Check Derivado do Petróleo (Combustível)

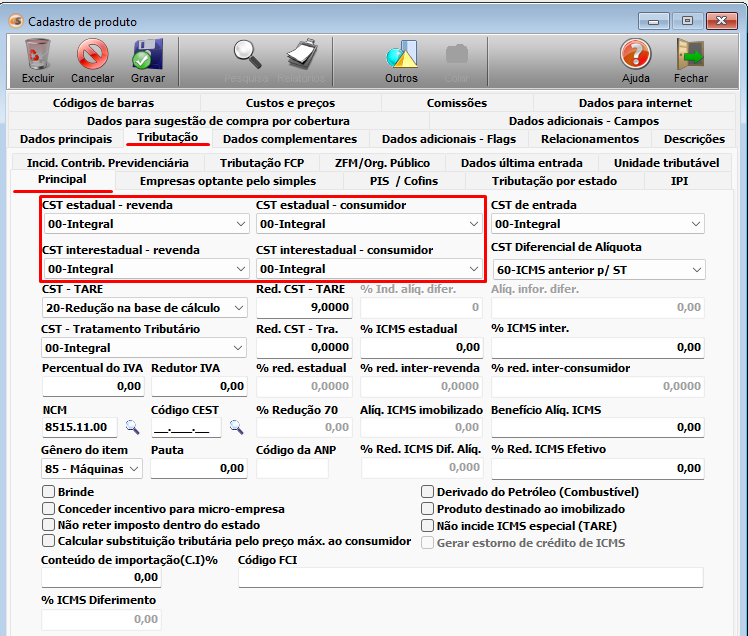click(x=428, y=492)
